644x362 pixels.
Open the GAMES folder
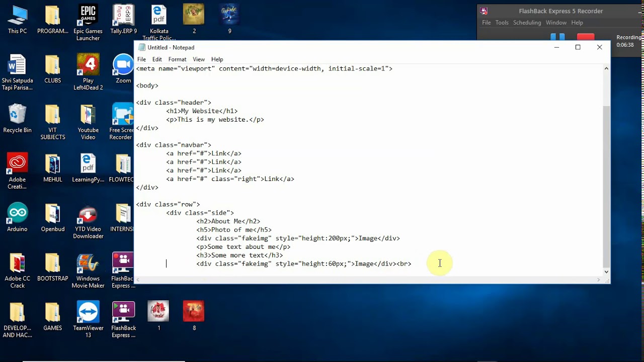click(x=53, y=316)
